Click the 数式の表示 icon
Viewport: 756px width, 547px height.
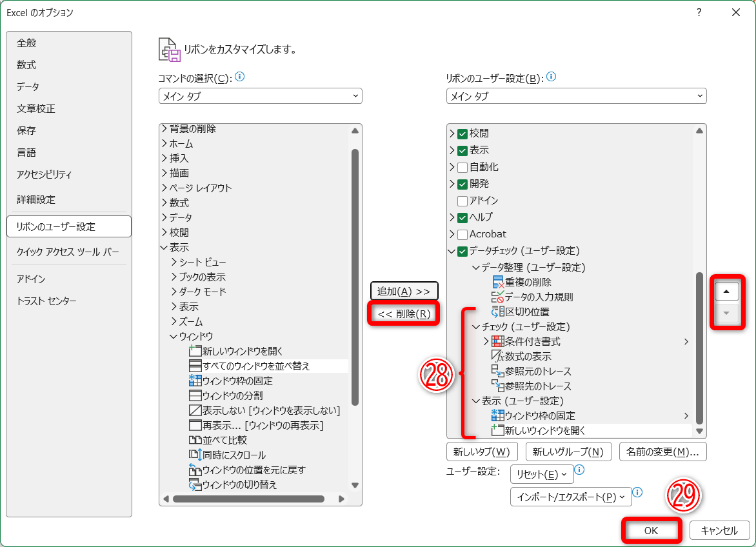pos(497,356)
